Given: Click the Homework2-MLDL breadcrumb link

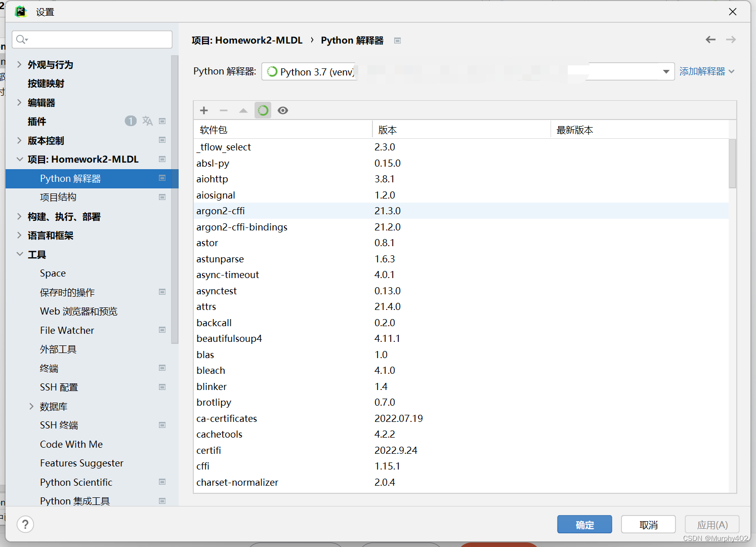Looking at the screenshot, I should tap(247, 40).
